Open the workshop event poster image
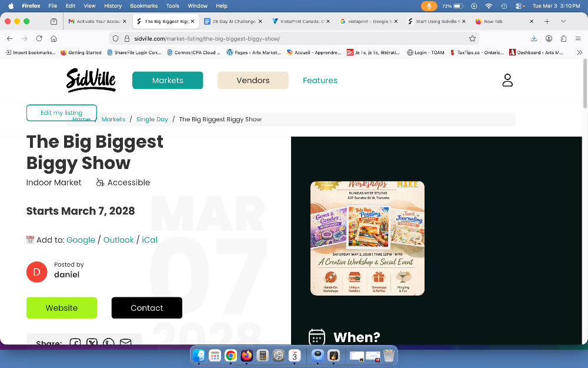Viewport: 588px width, 368px height. (367, 238)
